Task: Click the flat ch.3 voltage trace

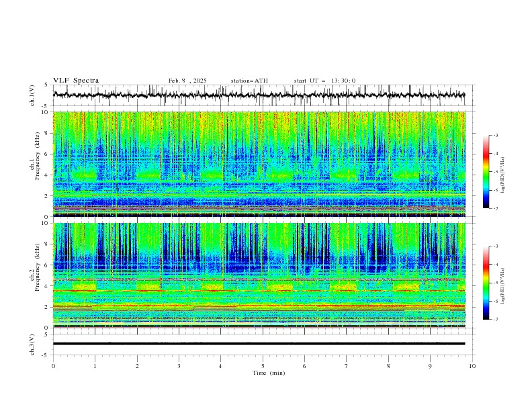Action: pyautogui.click(x=259, y=344)
